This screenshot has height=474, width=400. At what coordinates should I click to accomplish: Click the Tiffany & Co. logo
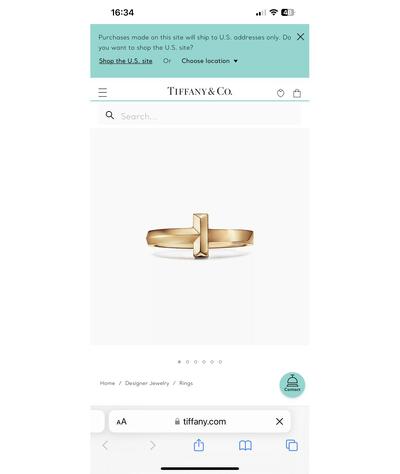click(200, 91)
